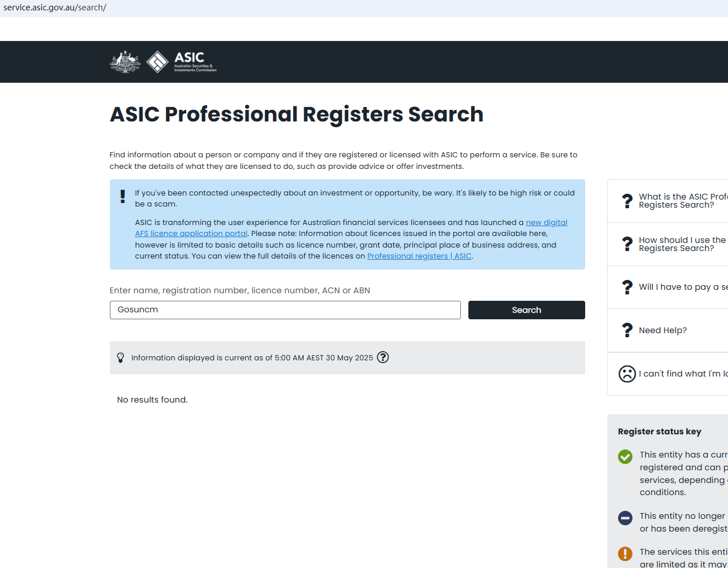Click the exclamation mark in blue alert box
This screenshot has height=568, width=728.
[123, 197]
